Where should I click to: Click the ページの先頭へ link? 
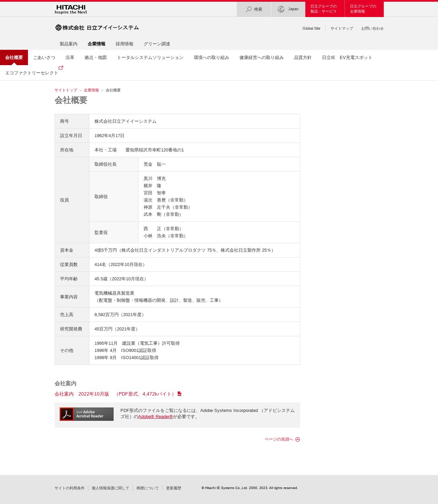[279, 439]
